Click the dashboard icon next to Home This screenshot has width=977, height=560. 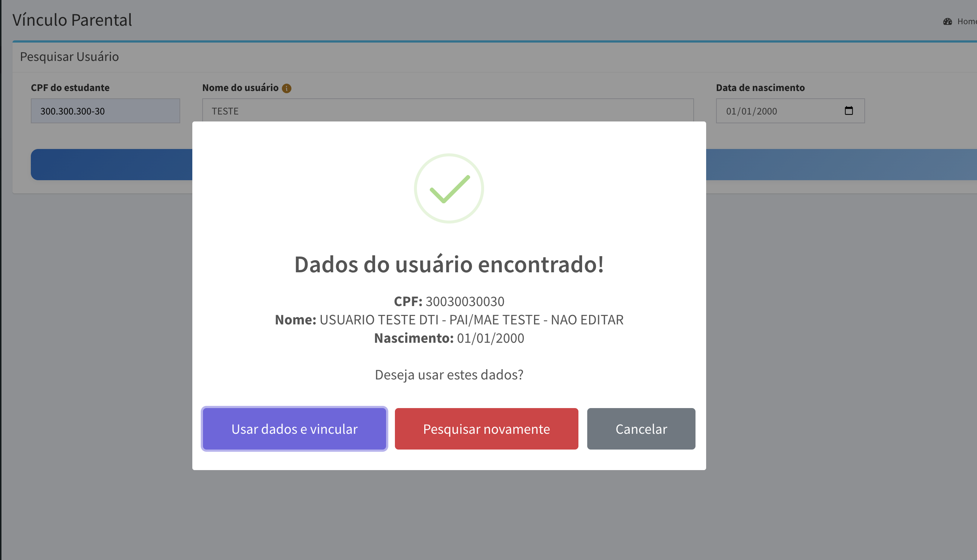[947, 22]
